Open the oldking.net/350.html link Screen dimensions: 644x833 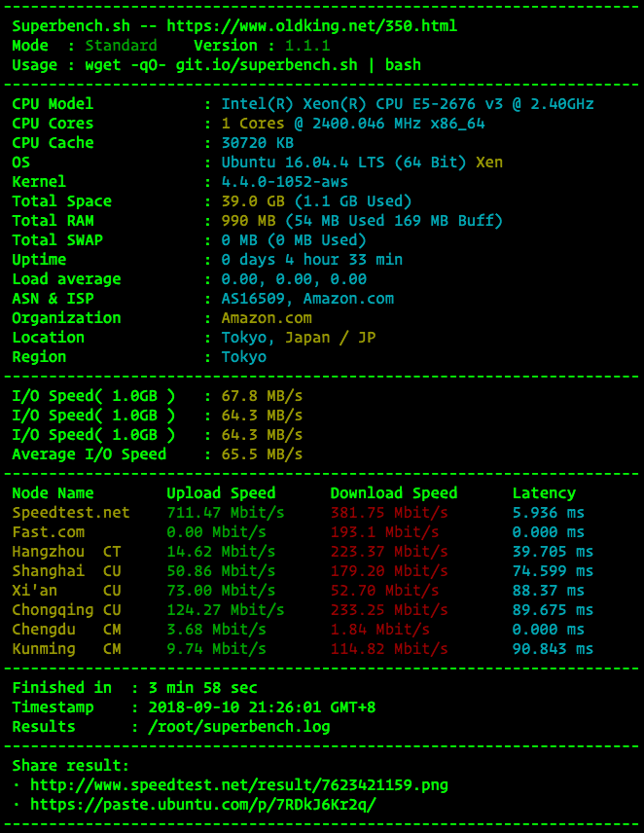coord(311,26)
